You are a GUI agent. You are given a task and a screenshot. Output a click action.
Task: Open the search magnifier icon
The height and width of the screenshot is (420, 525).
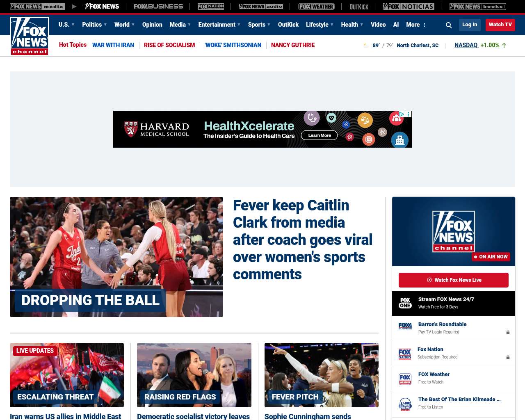click(449, 25)
